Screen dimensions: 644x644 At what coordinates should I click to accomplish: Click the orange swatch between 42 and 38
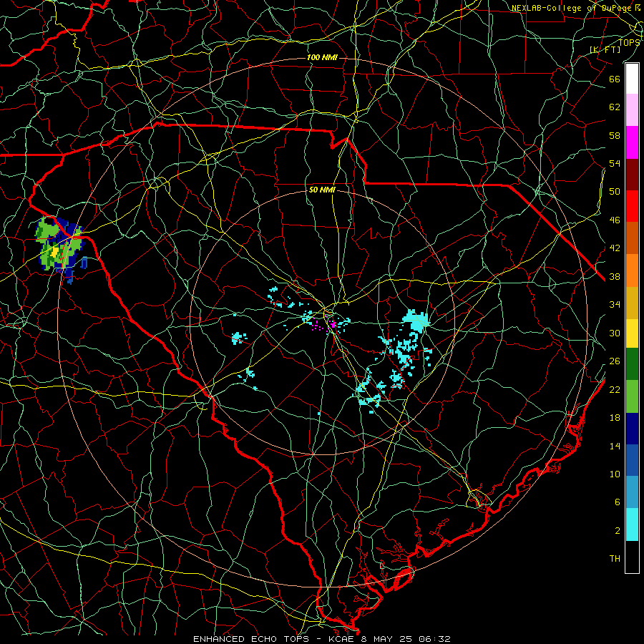tap(632, 270)
